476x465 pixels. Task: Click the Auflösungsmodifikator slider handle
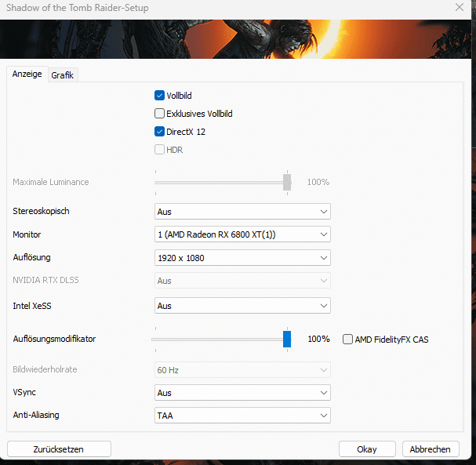point(287,339)
